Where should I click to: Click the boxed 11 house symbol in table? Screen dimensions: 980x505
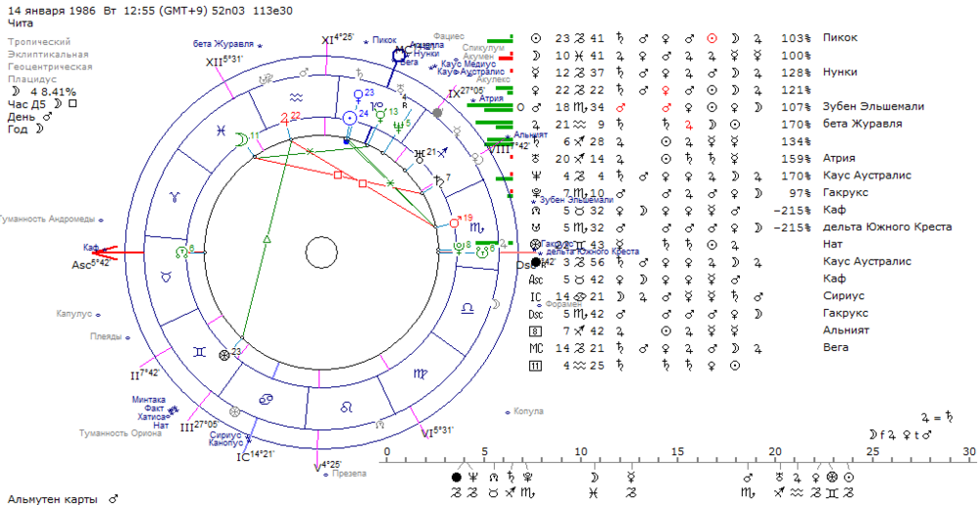coord(536,365)
